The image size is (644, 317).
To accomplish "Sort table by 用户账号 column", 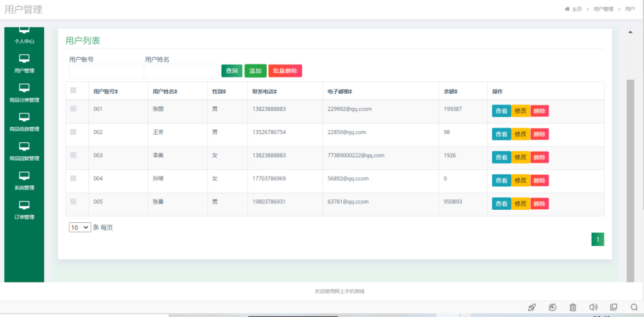I will click(x=106, y=92).
